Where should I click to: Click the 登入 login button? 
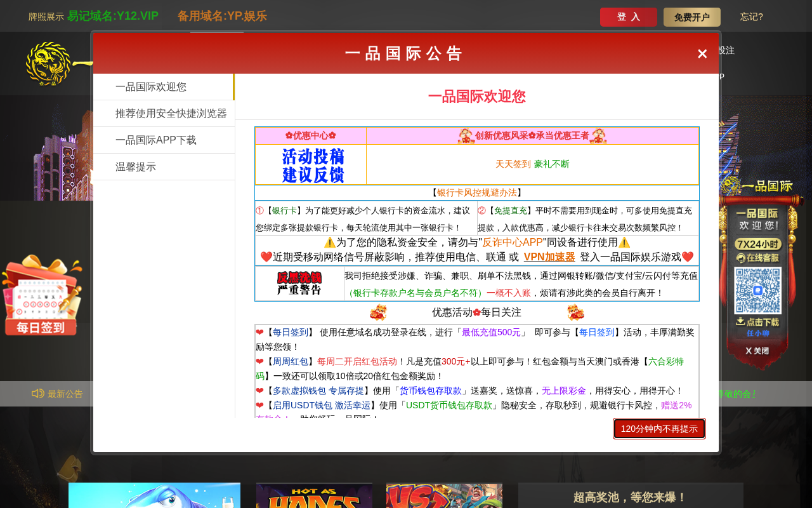(629, 17)
